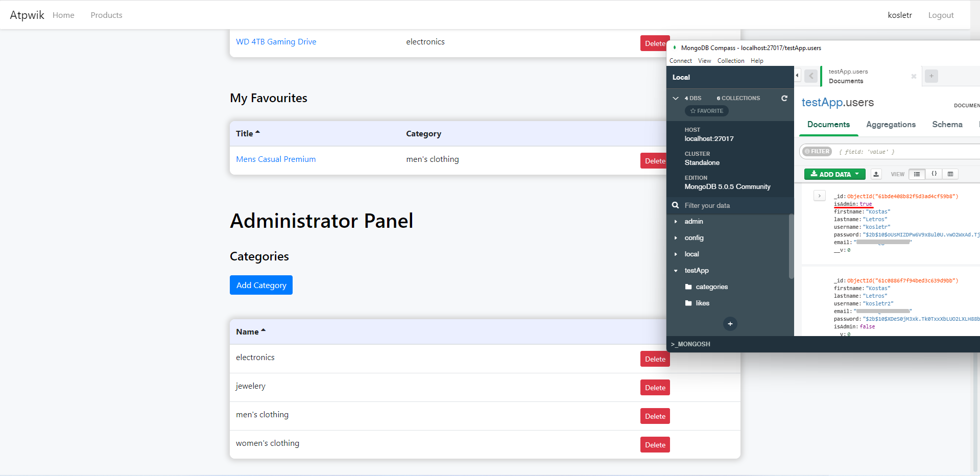Click the Atpwik brand logo

click(27, 15)
